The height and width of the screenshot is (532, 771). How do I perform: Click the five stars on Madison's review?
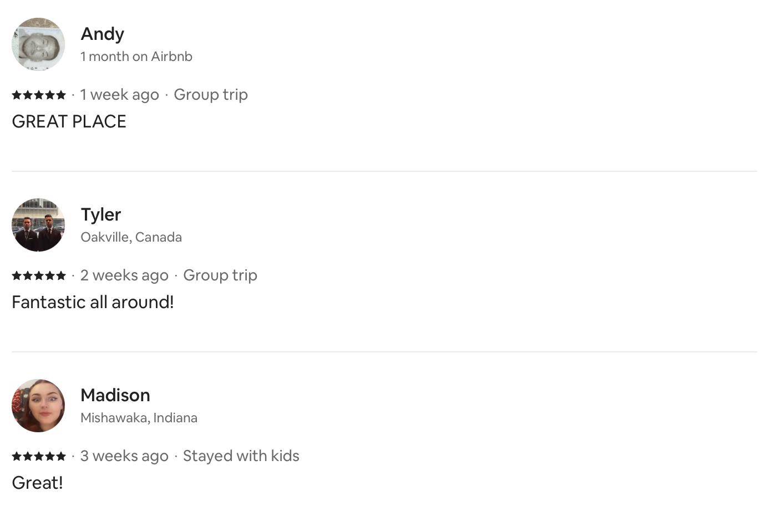(x=39, y=456)
